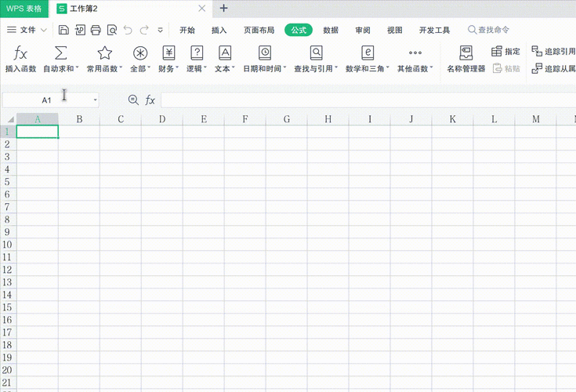
Task: Click Trace Precedents 追踪引用 icon
Action: pos(537,51)
